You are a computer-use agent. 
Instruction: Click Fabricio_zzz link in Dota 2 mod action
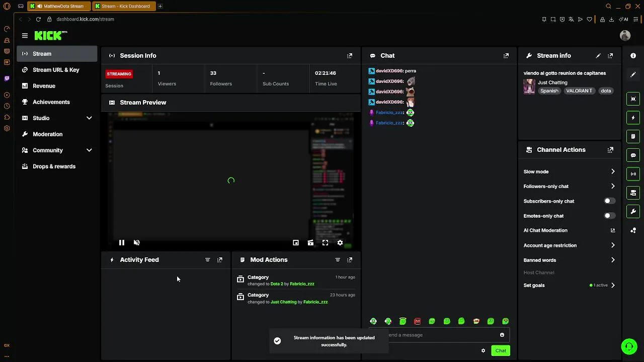click(302, 284)
